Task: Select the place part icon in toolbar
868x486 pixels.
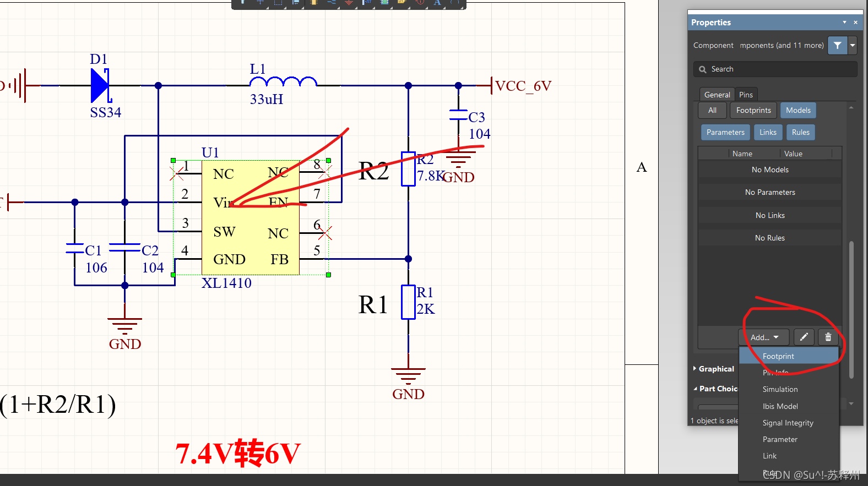Action: [x=313, y=3]
